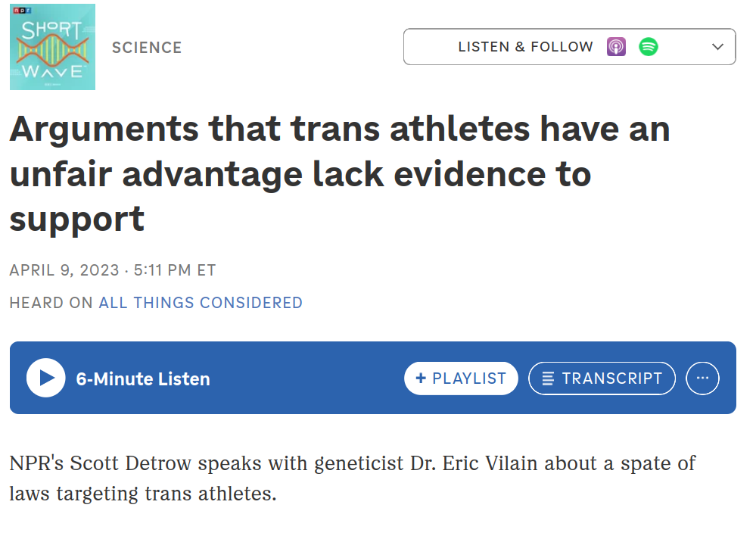Open the Apple Podcasts icon link

point(616,47)
